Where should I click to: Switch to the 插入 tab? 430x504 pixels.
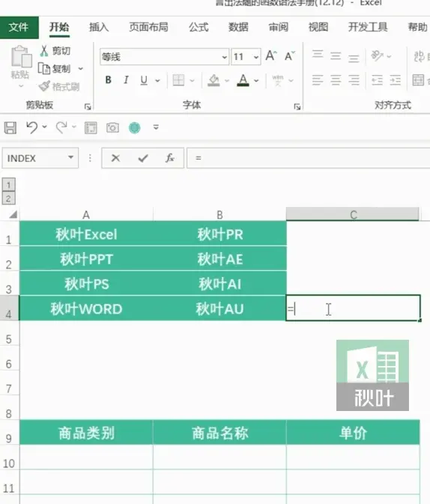click(x=99, y=27)
